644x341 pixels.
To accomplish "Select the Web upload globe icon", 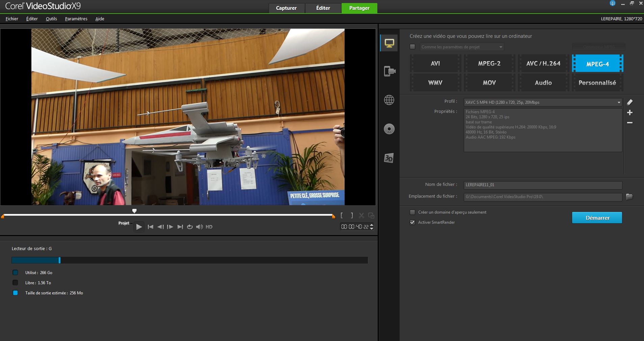I will click(x=389, y=100).
